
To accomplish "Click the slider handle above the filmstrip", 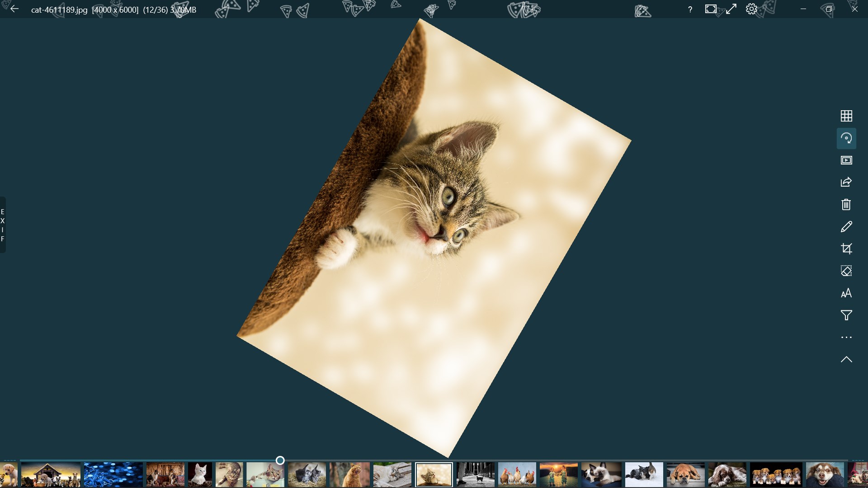I will click(280, 460).
